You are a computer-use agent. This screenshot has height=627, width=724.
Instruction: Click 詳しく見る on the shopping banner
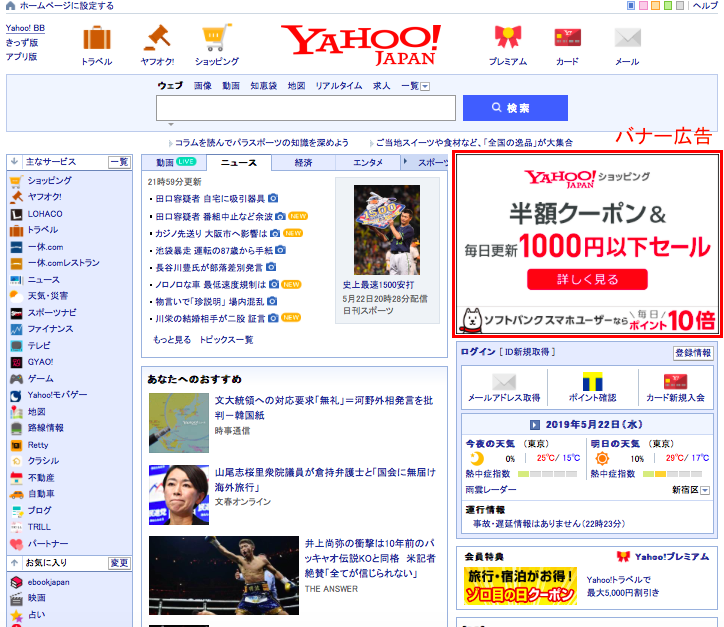[587, 279]
